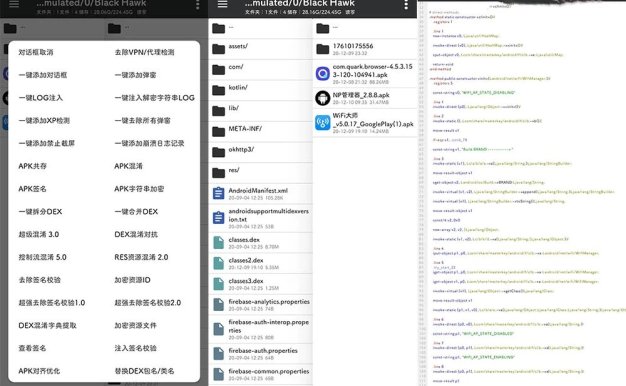This screenshot has height=386, width=626.
Task: Click the classes.dex file icon
Action: (x=218, y=242)
